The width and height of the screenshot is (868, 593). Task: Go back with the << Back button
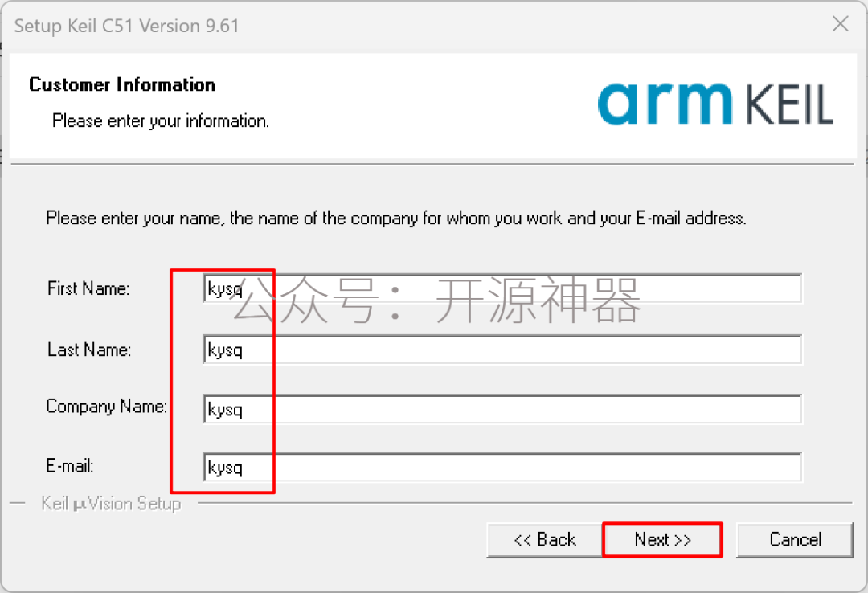[x=545, y=540]
